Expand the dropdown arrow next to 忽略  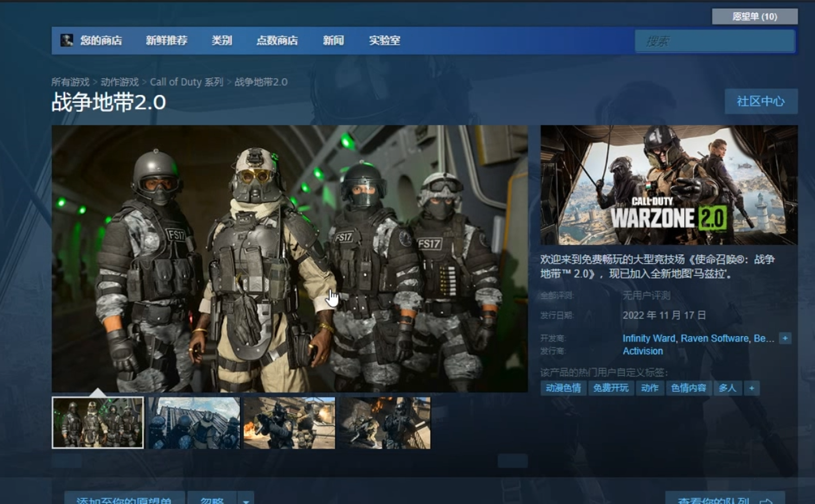(x=246, y=499)
